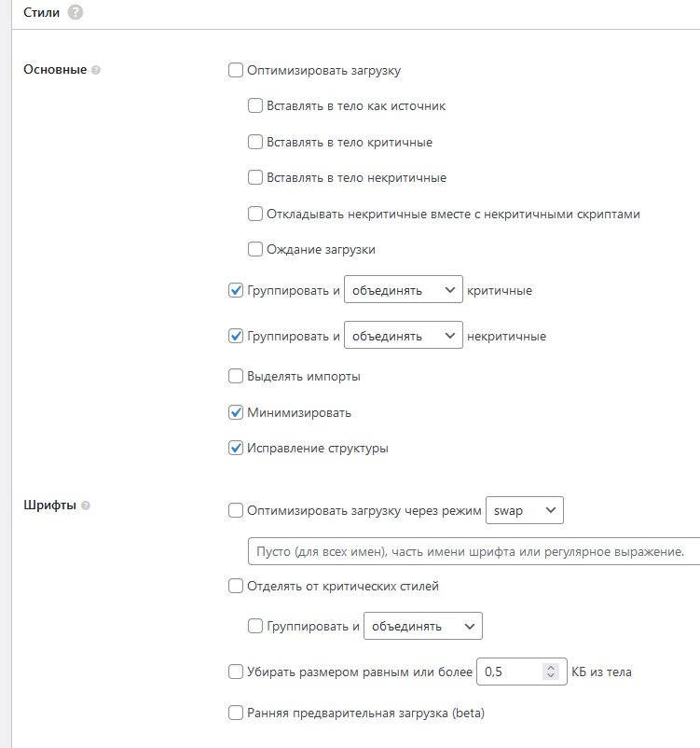Check the Выделять импорты option
The width and height of the screenshot is (700, 748).
coord(236,377)
